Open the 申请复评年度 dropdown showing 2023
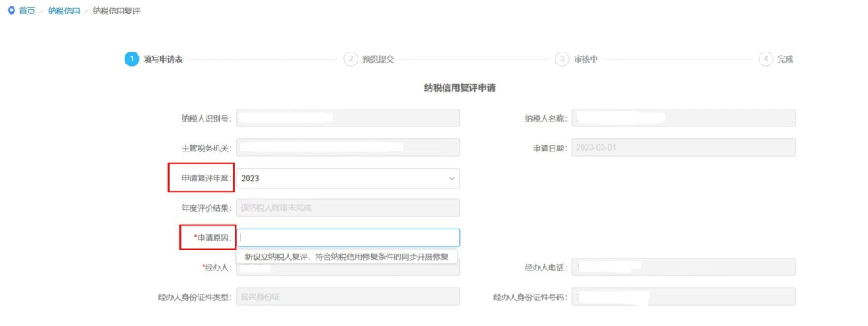Image resolution: width=868 pixels, height=326 pixels. point(348,179)
